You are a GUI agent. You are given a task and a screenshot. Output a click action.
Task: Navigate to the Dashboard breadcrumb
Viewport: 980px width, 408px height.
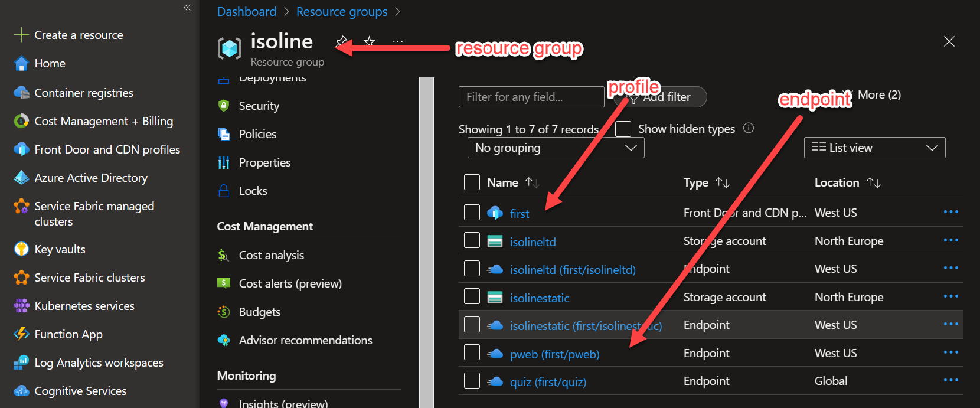click(x=247, y=12)
